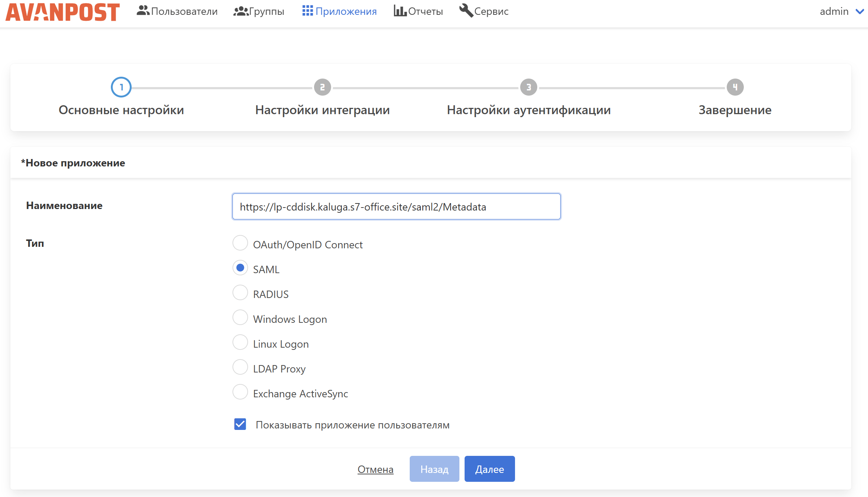Click the AVANPOST logo
The height and width of the screenshot is (497, 868).
click(x=63, y=12)
